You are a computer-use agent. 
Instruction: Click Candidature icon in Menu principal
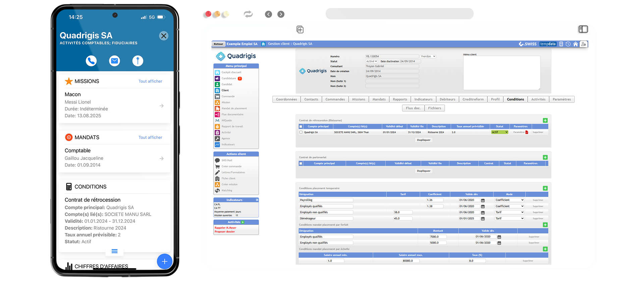click(217, 78)
